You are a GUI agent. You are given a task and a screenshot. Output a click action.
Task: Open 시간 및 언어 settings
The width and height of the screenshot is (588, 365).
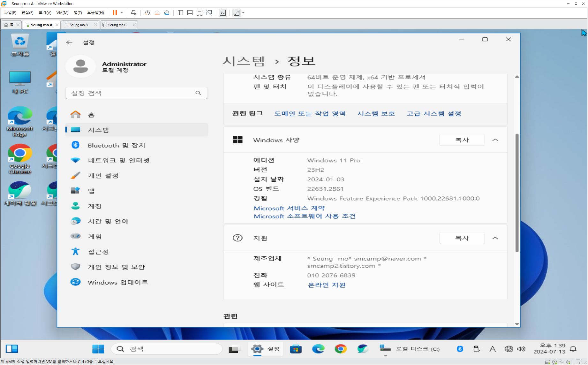[x=137, y=221]
